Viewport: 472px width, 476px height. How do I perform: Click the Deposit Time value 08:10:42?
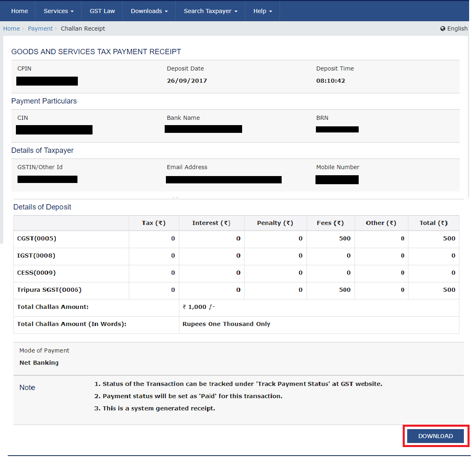click(x=331, y=81)
